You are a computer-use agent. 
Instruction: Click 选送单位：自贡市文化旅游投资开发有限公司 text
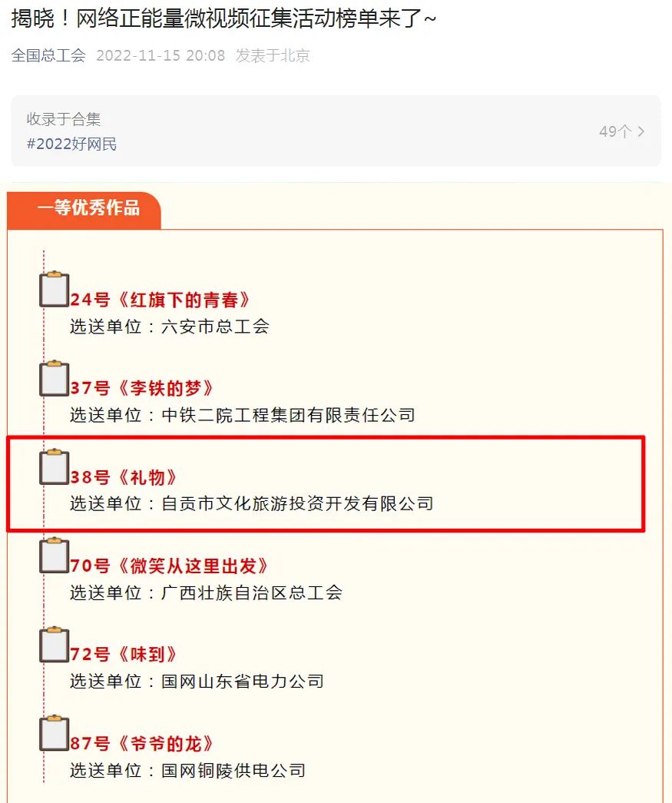click(251, 504)
